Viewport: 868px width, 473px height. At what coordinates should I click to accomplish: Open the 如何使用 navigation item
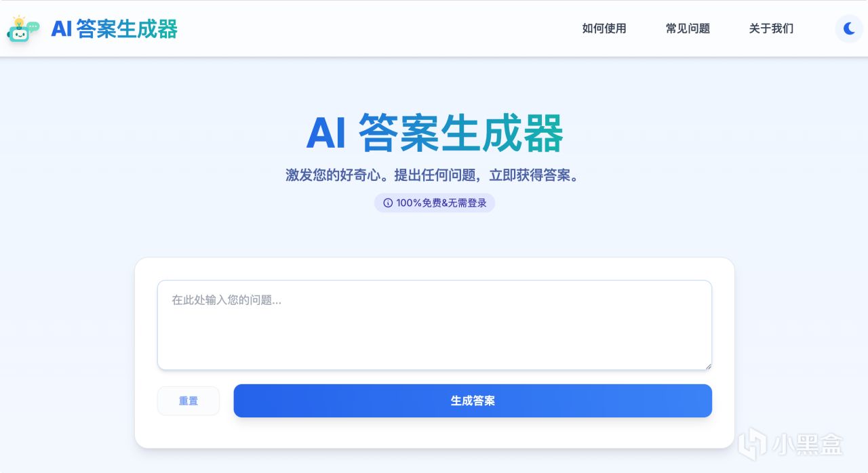604,28
